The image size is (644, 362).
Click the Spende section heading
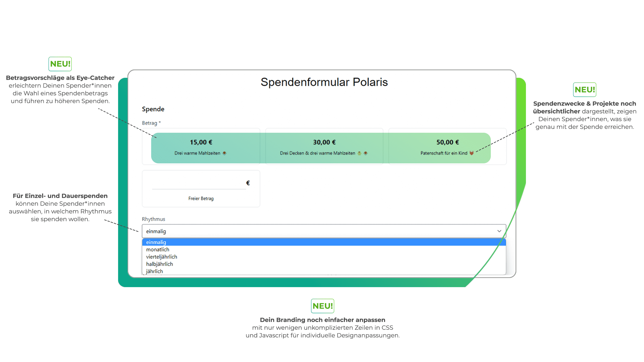point(153,109)
